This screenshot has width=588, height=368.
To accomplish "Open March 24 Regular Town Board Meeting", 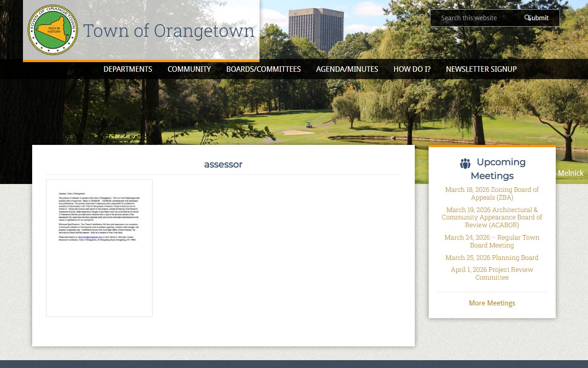I will 492,241.
